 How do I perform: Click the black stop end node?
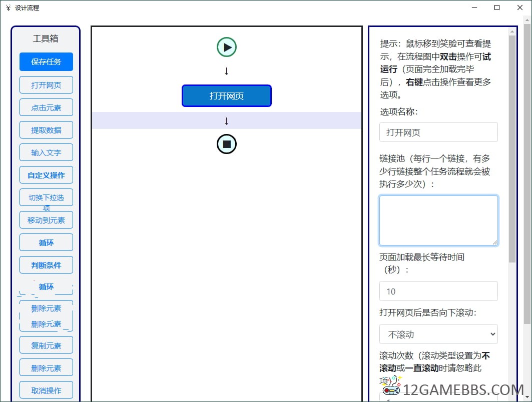tap(226, 144)
